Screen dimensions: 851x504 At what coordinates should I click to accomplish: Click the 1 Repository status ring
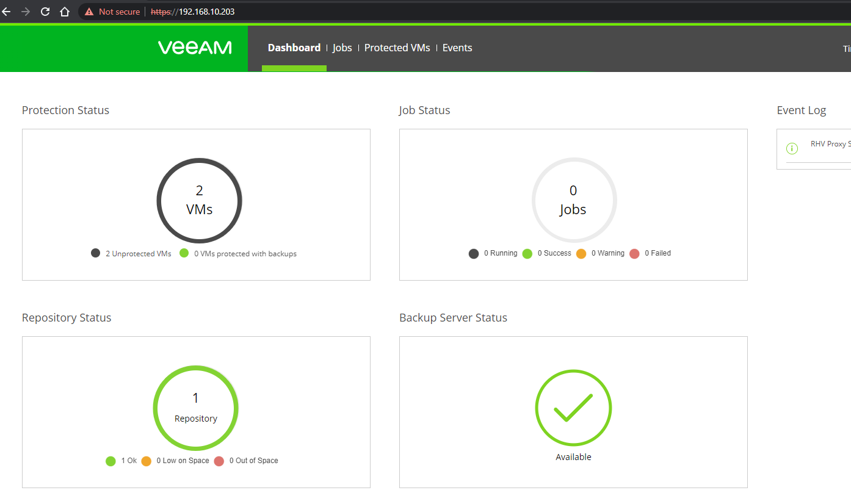195,408
